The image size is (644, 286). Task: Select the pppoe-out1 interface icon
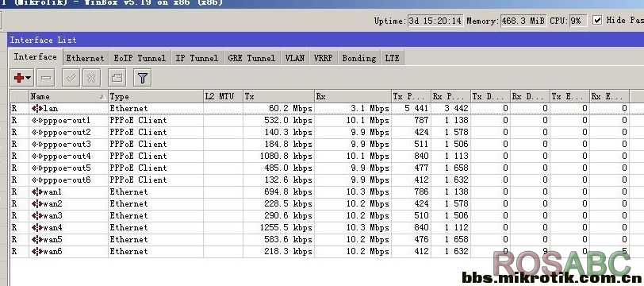point(37,120)
